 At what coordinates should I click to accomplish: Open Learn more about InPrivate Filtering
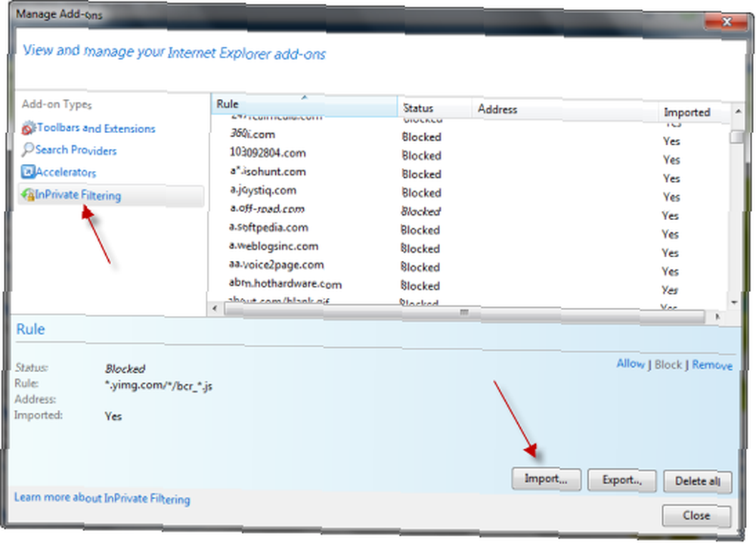click(102, 498)
